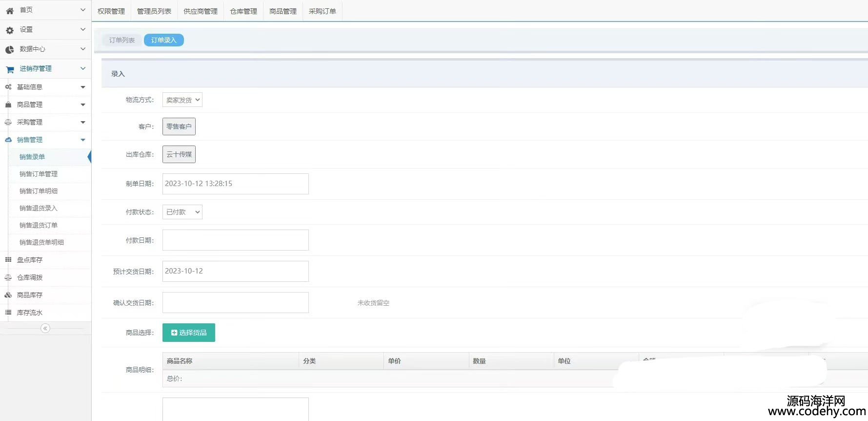Click the grid icon beside 盘点库存

click(8, 260)
